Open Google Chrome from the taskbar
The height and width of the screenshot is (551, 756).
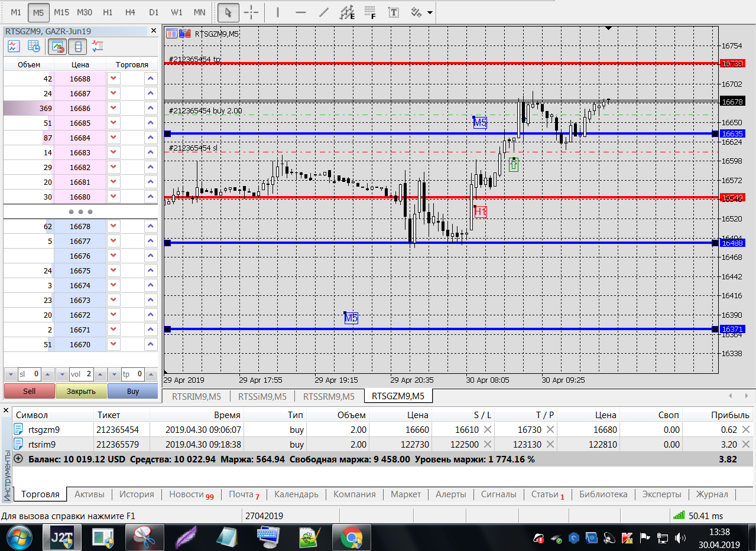pyautogui.click(x=351, y=537)
